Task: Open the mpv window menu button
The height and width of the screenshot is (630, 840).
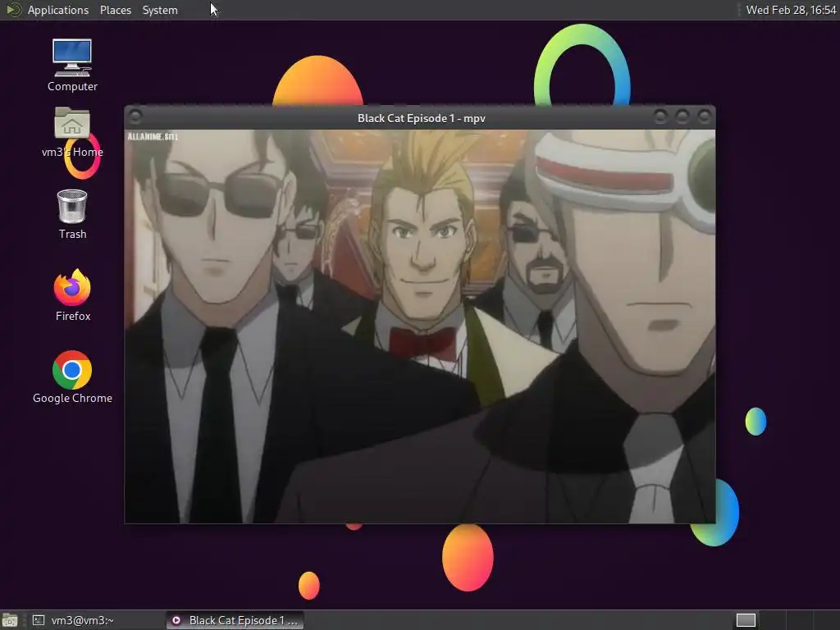Action: (x=135, y=116)
